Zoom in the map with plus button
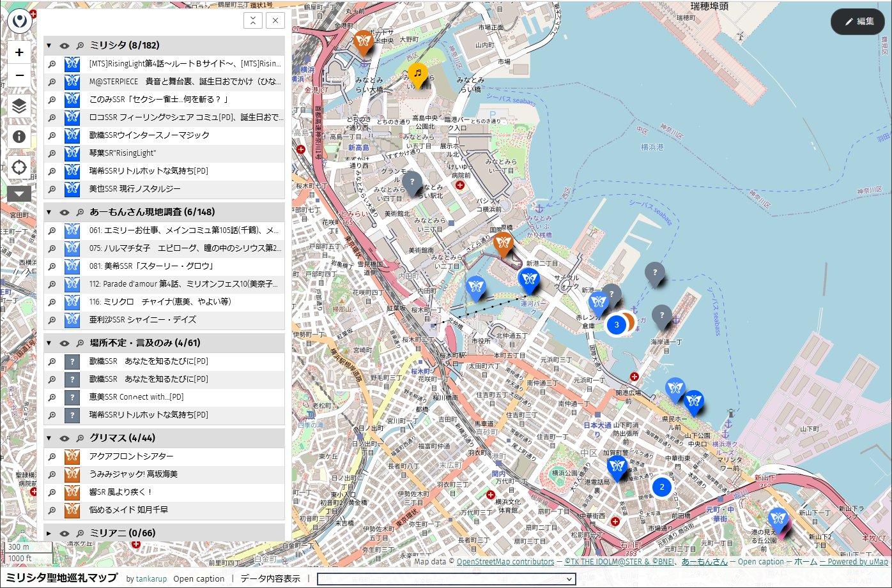Image resolution: width=892 pixels, height=588 pixels. click(x=19, y=52)
